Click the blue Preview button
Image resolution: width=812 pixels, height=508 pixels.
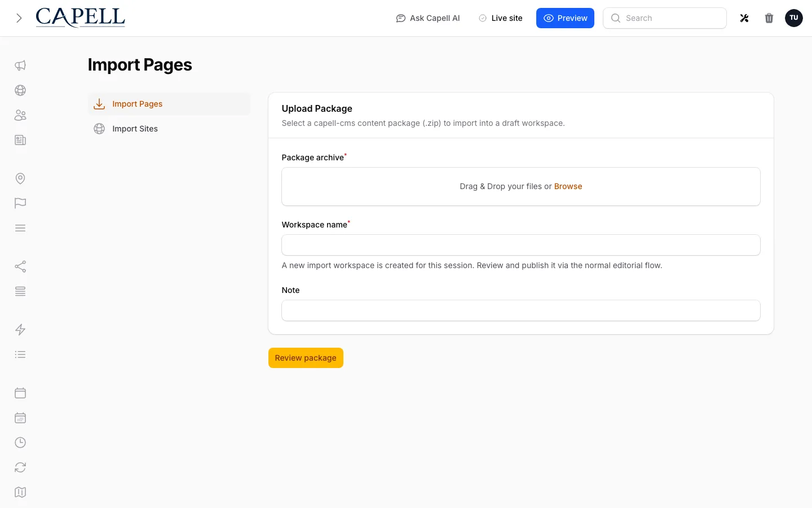pyautogui.click(x=565, y=18)
